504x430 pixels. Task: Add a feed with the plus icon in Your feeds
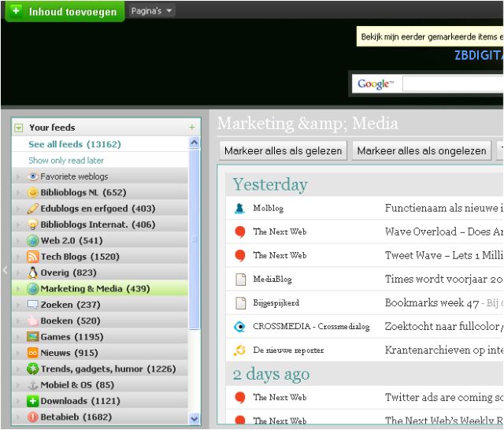point(192,128)
